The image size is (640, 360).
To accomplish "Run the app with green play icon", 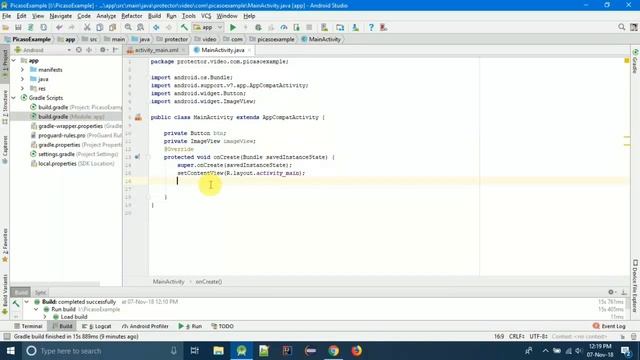I will coord(233,27).
